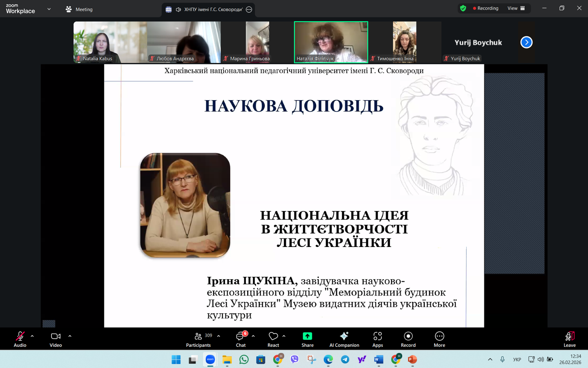Screen dimensions: 588x368
Task: Unmute the microphone with Audio button
Action: tap(20, 339)
